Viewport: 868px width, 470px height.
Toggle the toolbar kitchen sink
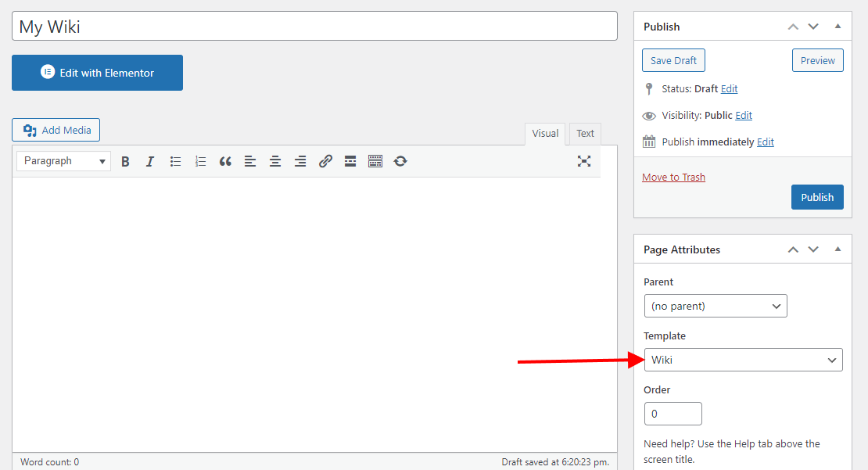click(375, 161)
